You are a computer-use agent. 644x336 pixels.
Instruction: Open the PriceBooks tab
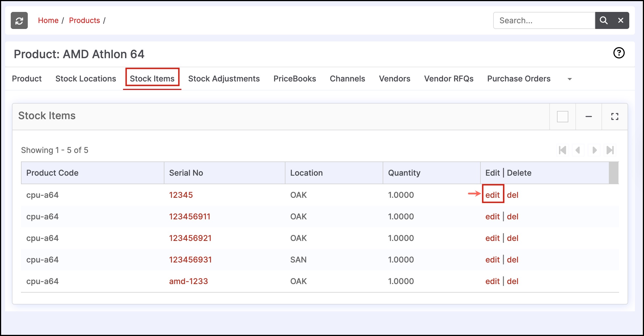point(295,79)
